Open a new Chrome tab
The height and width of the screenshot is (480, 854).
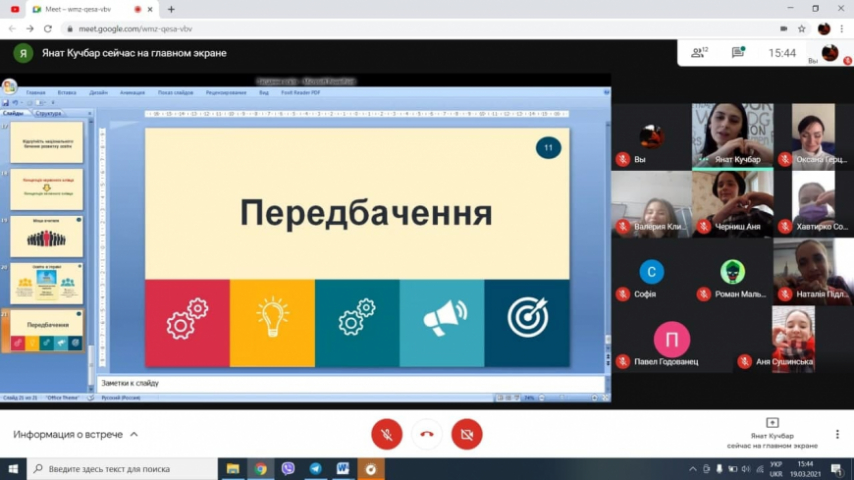tap(171, 9)
